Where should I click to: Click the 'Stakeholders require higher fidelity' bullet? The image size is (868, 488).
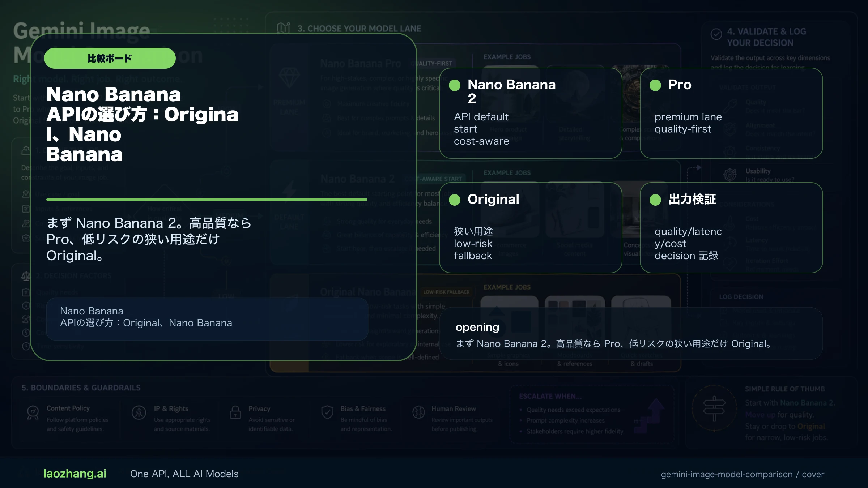(x=575, y=431)
